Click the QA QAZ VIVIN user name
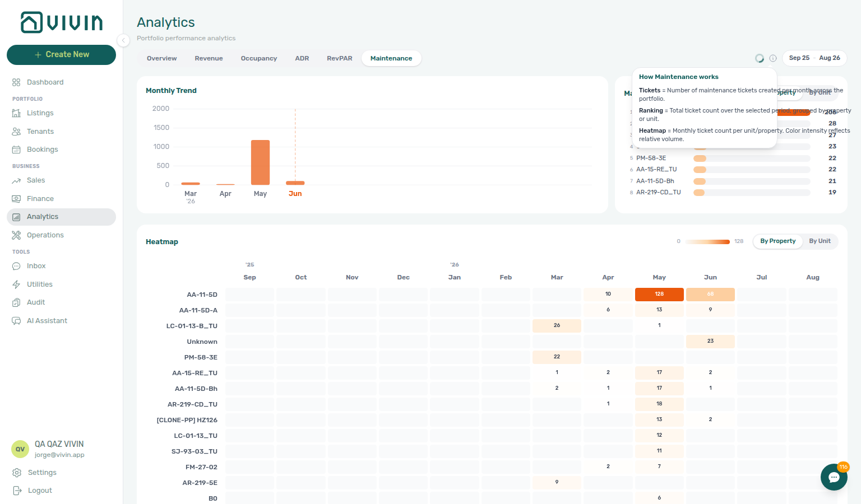The height and width of the screenshot is (504, 861). (x=59, y=444)
